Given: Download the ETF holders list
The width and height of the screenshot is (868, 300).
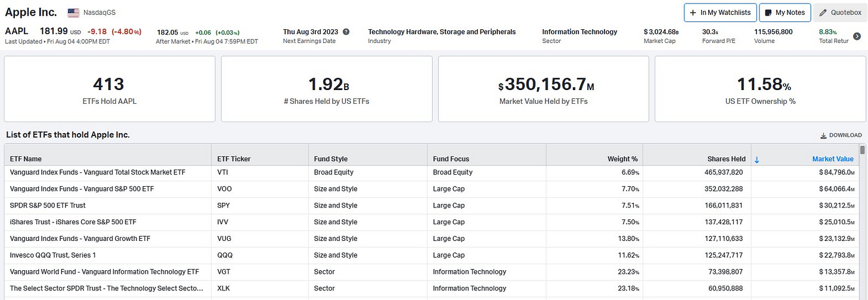Looking at the screenshot, I should pyautogui.click(x=841, y=135).
